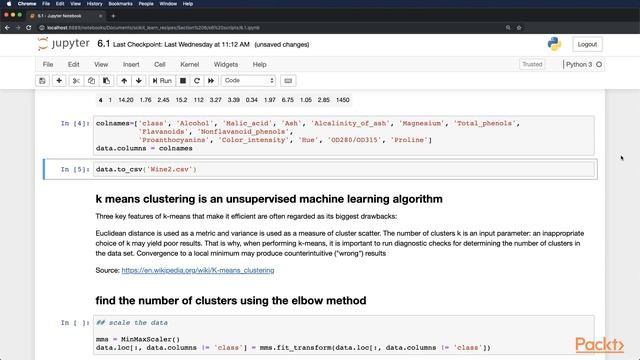Click the Logout button
The image size is (640, 360).
coord(587,44)
